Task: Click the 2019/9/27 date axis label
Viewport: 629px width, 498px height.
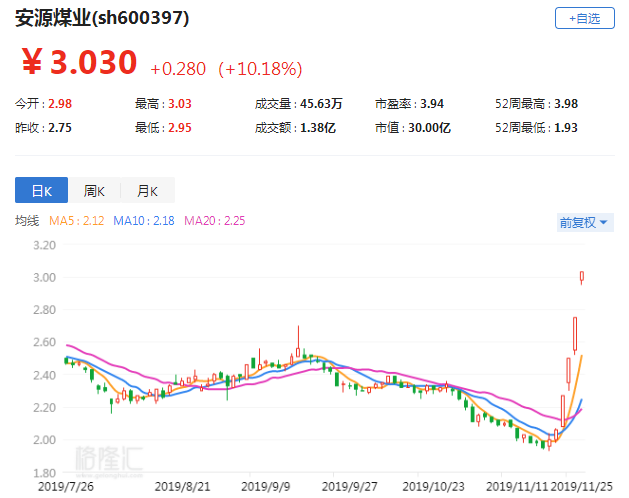Action: 349,487
